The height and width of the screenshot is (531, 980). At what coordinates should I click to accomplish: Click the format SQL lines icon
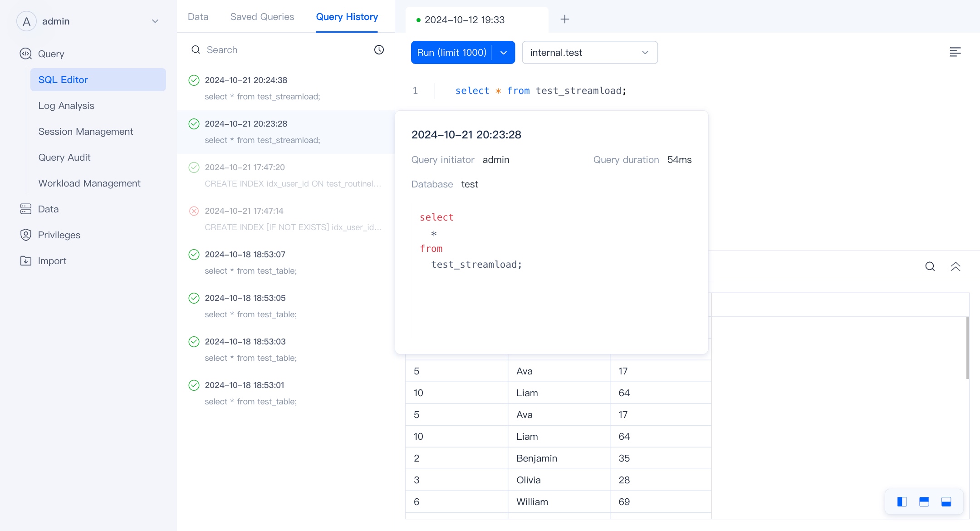point(955,52)
